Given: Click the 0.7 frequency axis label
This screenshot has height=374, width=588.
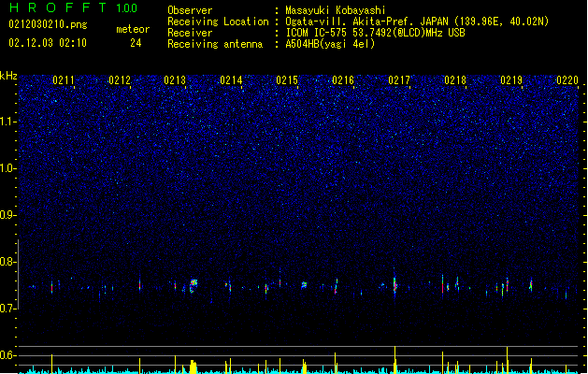Looking at the screenshot, I should 8,309.
